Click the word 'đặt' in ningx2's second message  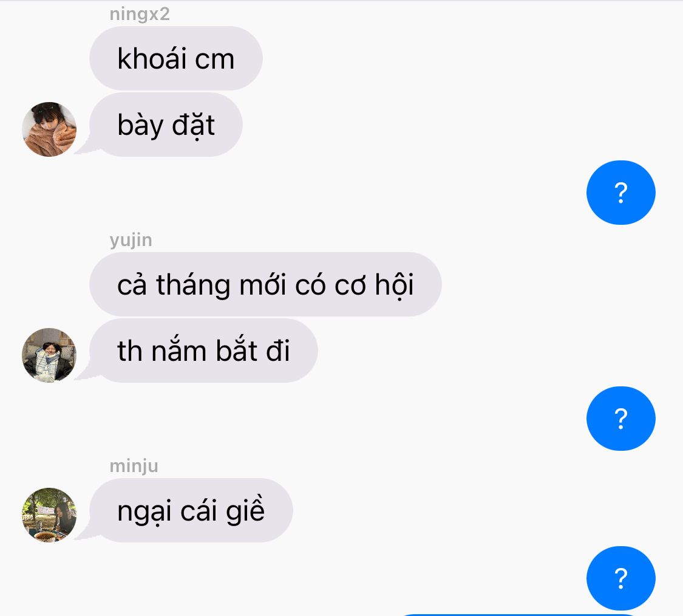[x=193, y=126]
